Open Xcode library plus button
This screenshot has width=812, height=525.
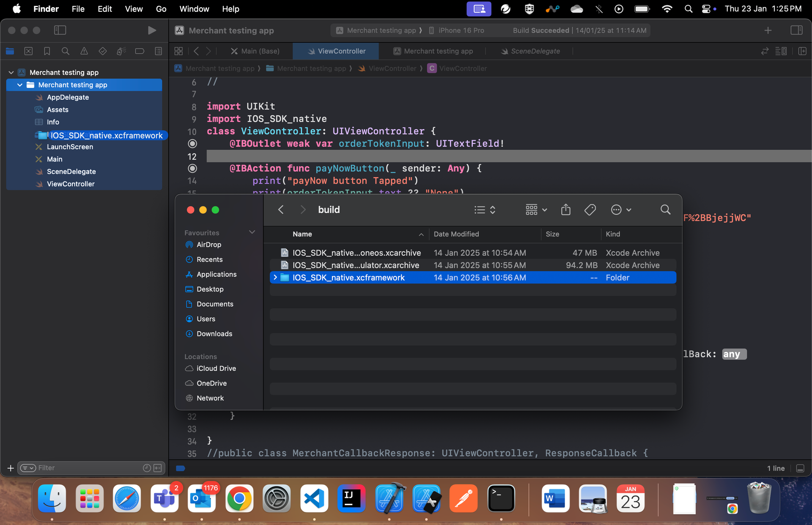(x=768, y=30)
